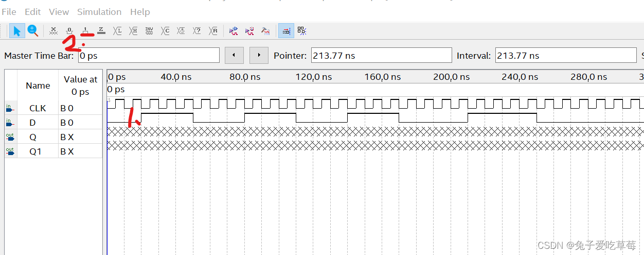Click the Q1 unknown-value waveform
Viewport: 644px width, 255px height.
coord(375,146)
